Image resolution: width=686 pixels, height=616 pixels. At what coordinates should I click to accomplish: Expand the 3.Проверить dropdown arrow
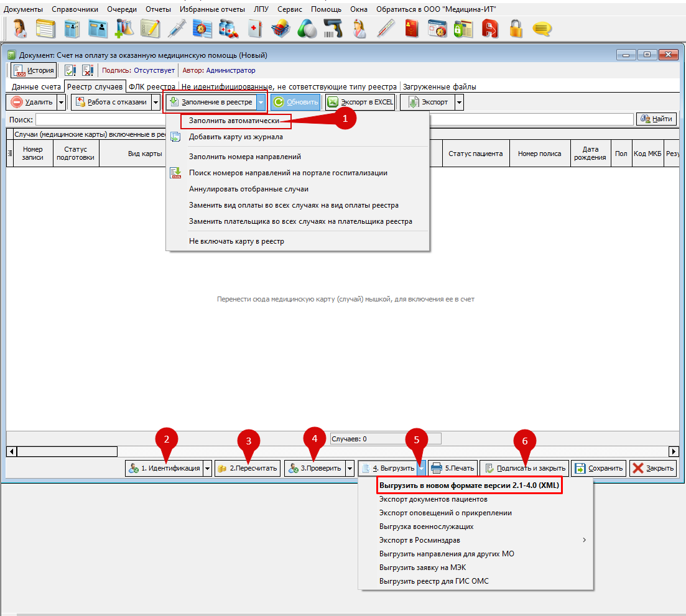[x=350, y=468]
